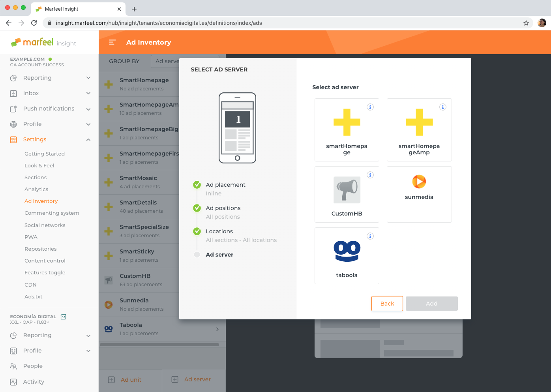Open Content control settings
The width and height of the screenshot is (551, 392).
click(x=45, y=261)
